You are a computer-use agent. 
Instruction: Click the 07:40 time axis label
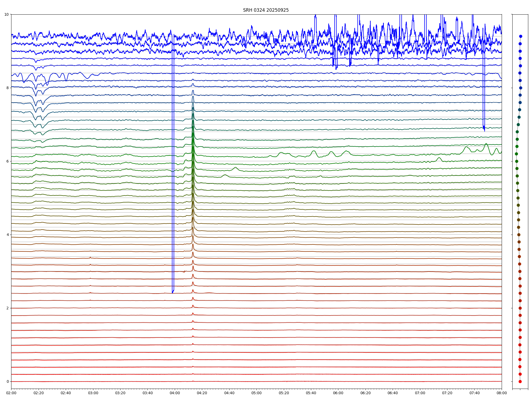[475, 393]
